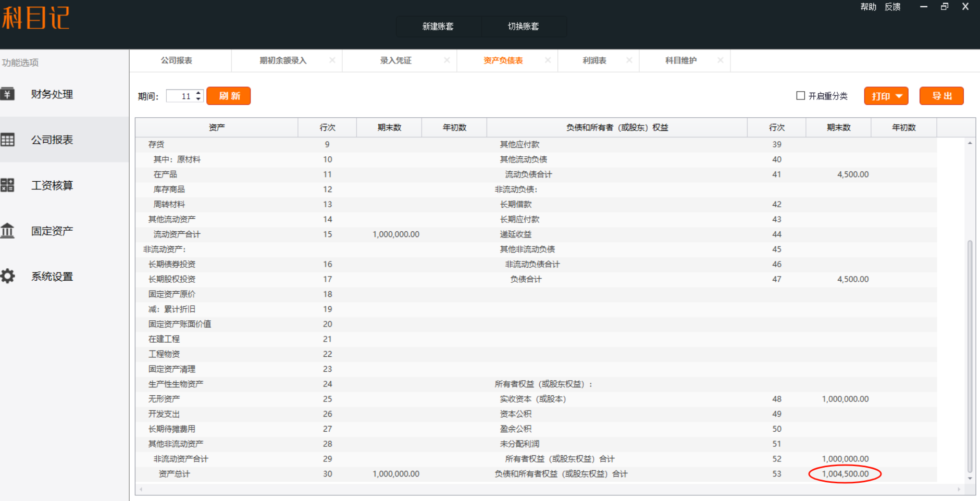Switch to the 公司报表 tab
Viewport: 980px width, 501px height.
click(176, 60)
